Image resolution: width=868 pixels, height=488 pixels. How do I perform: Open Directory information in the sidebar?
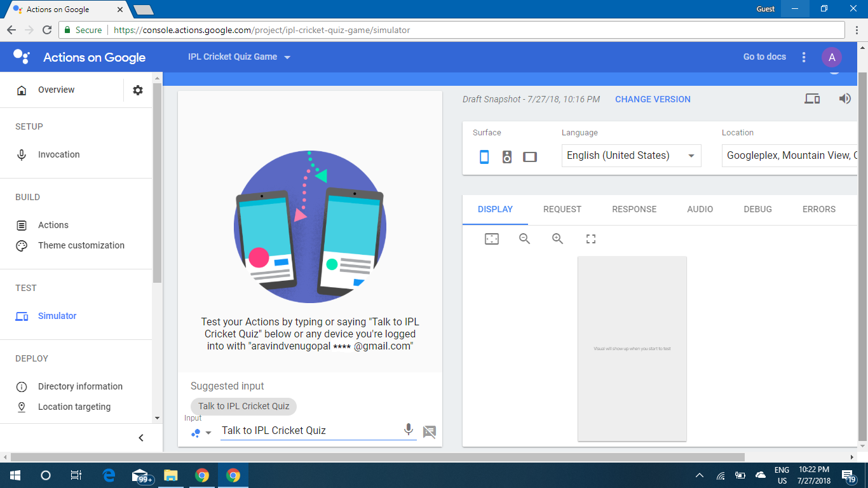(x=80, y=387)
